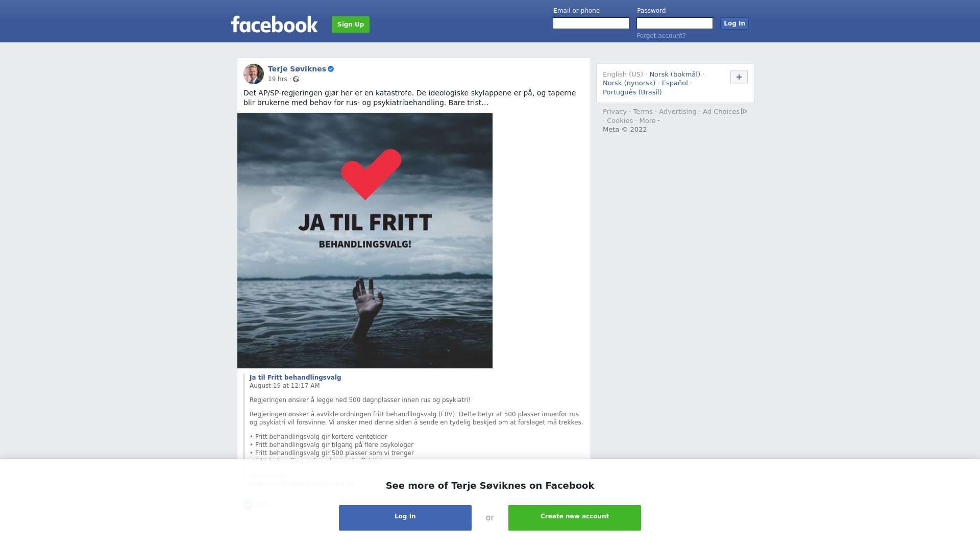Open the Privacy footer link

pos(615,112)
